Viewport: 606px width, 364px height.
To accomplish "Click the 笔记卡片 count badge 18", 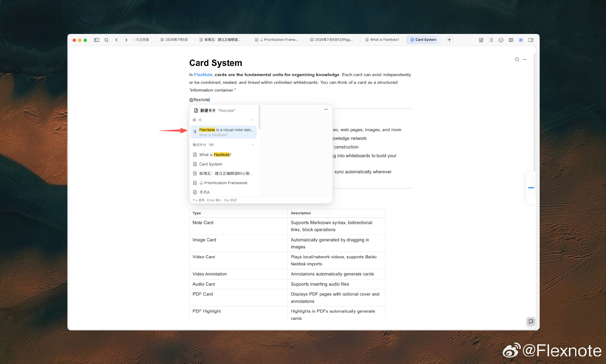I will point(211,145).
